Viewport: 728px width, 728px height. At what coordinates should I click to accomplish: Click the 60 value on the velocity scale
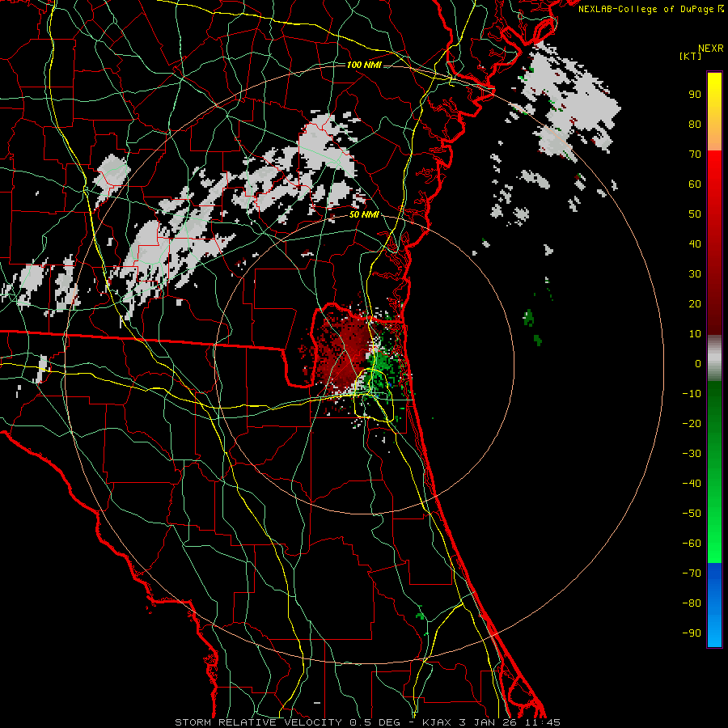point(695,184)
